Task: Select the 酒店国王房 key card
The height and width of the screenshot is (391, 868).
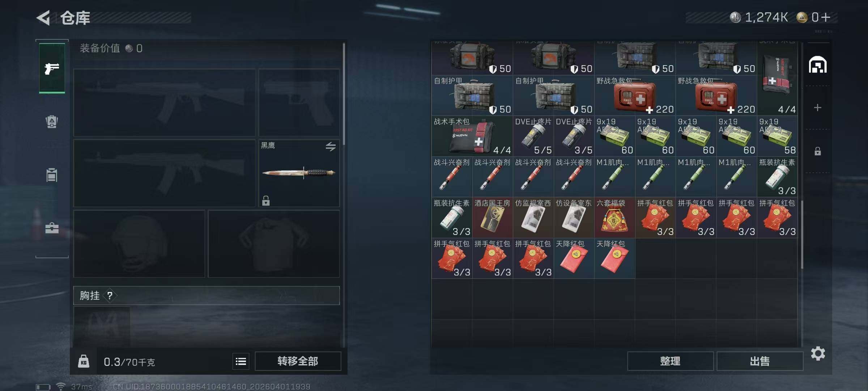Action: pos(492,217)
